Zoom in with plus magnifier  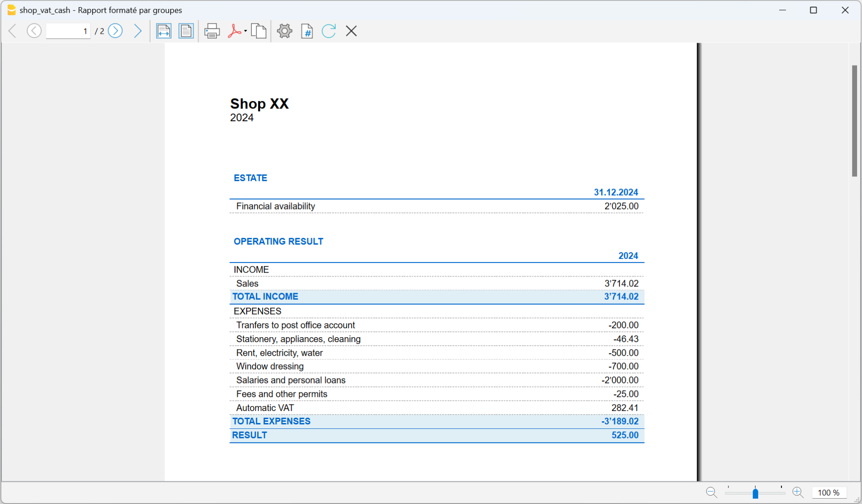click(x=797, y=492)
